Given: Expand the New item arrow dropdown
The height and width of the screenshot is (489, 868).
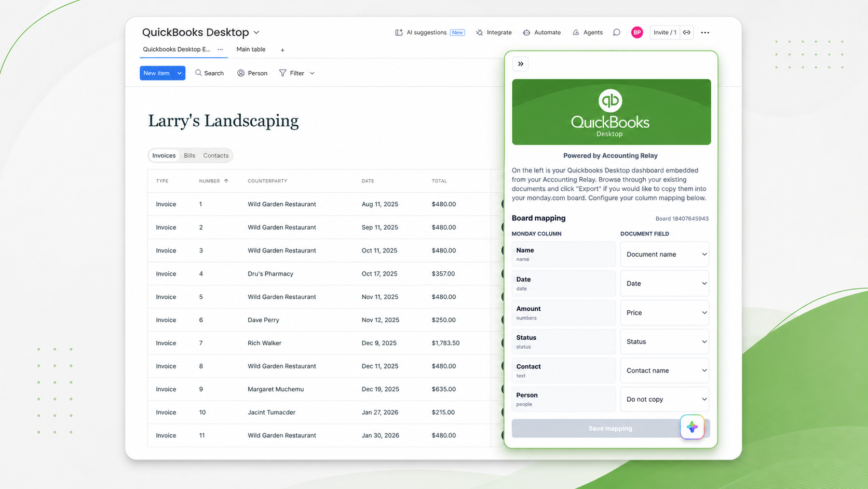Looking at the screenshot, I should (179, 73).
